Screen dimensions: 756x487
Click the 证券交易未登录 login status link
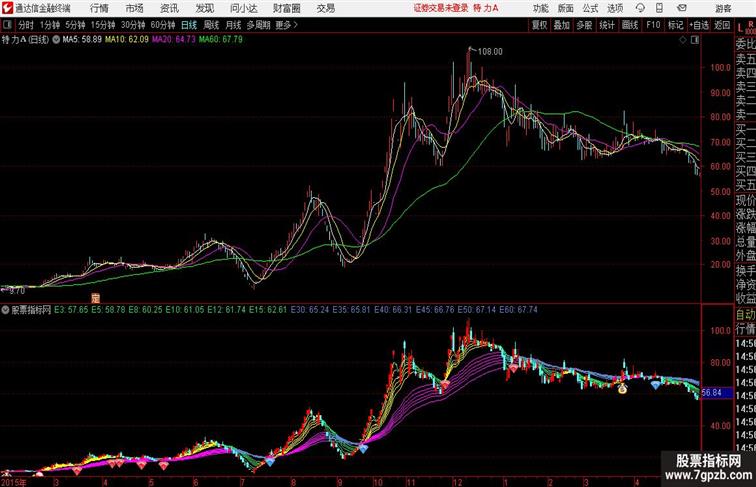click(x=441, y=8)
